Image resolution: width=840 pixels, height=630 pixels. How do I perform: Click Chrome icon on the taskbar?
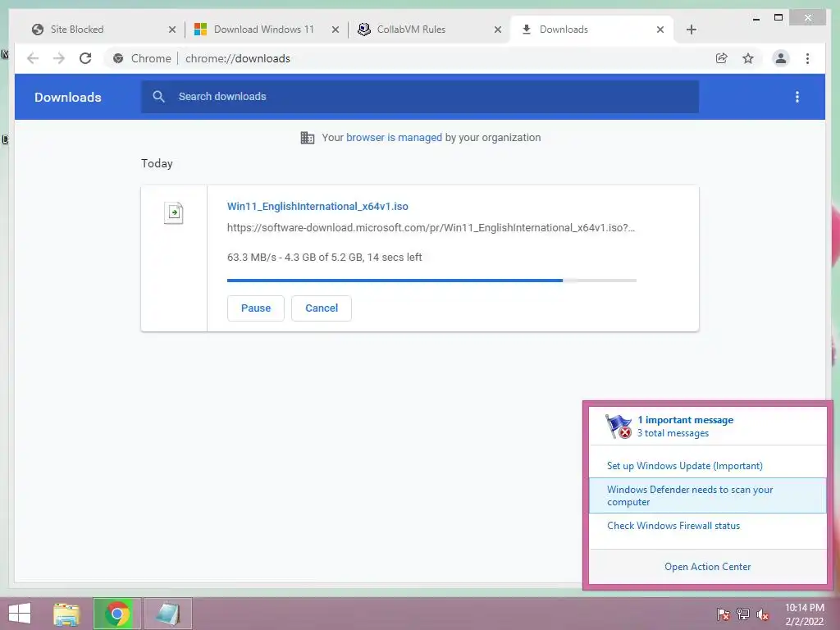click(x=116, y=614)
